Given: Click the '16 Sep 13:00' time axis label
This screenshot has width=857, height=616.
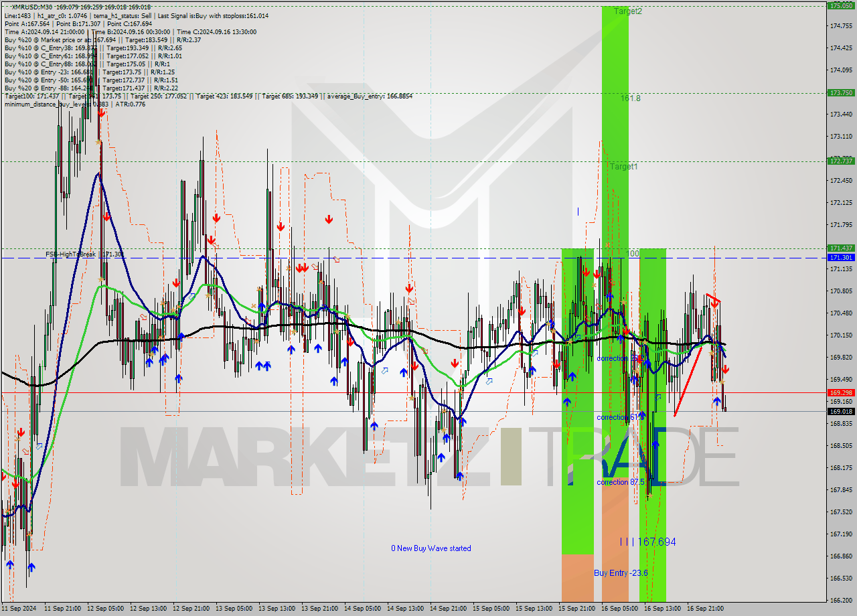Looking at the screenshot, I should (662, 609).
